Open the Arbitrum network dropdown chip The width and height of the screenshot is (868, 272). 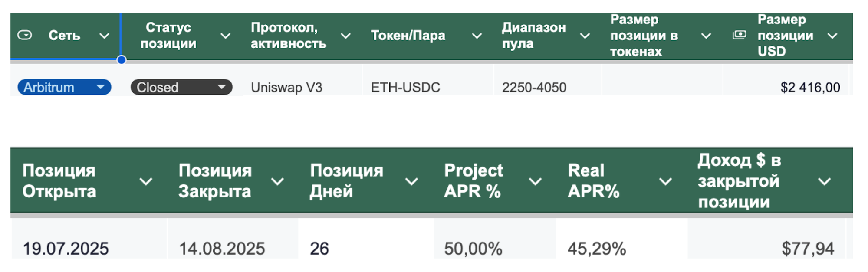pos(64,87)
